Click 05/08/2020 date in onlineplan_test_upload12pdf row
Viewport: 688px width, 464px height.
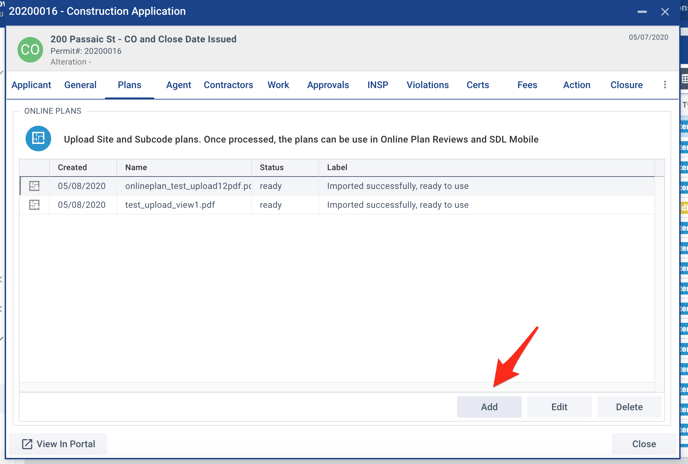[82, 186]
